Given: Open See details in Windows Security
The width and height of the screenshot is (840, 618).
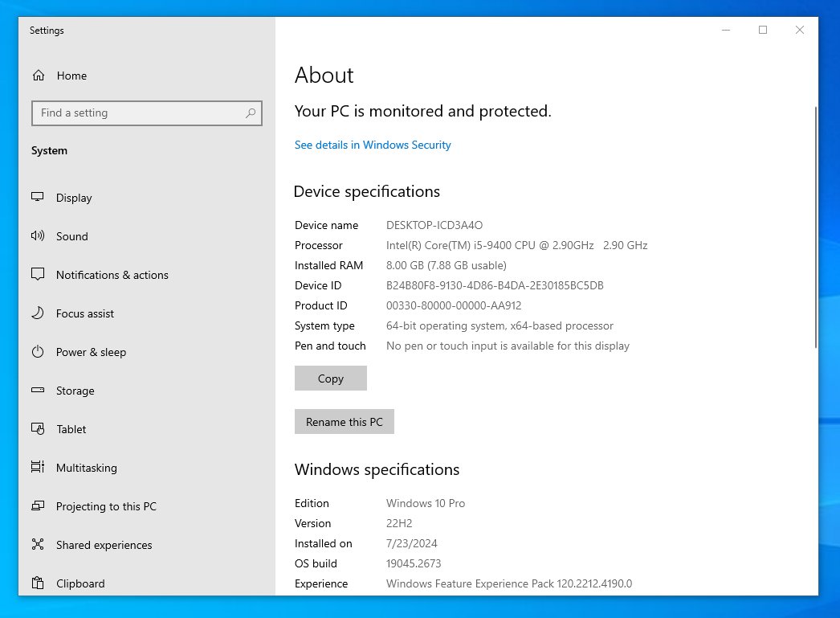Looking at the screenshot, I should [373, 145].
